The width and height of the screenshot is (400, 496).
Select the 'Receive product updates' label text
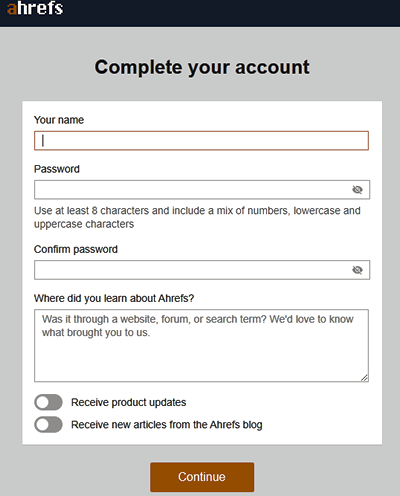coord(129,402)
